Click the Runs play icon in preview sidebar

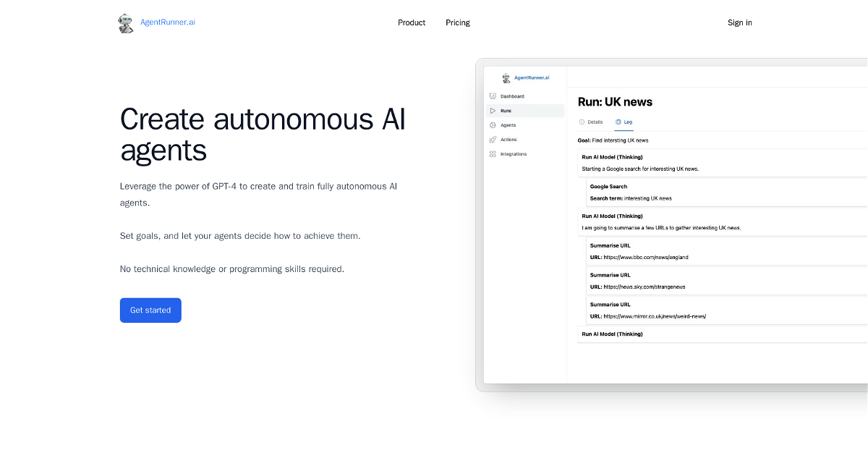[493, 111]
